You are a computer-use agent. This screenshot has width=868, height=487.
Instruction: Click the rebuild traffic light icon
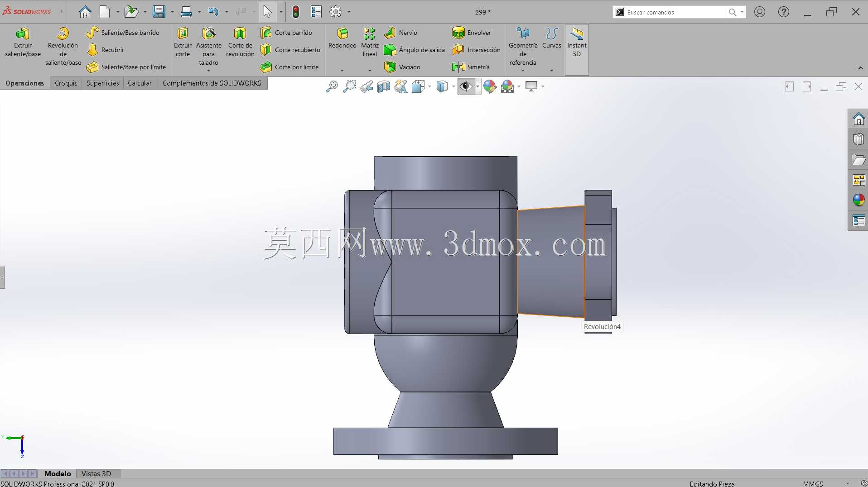click(x=296, y=12)
